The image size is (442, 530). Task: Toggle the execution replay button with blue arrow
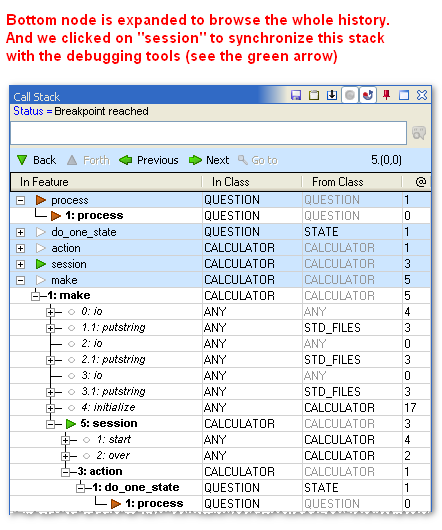click(x=368, y=95)
